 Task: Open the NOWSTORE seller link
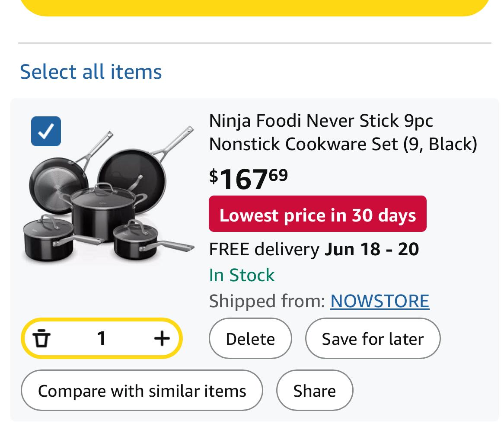tap(380, 301)
